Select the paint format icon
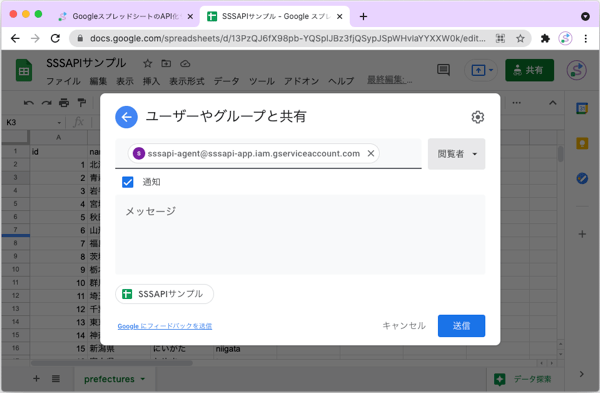 pos(82,103)
